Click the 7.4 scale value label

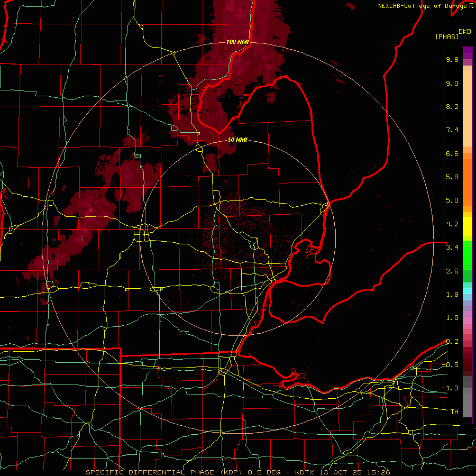point(452,130)
